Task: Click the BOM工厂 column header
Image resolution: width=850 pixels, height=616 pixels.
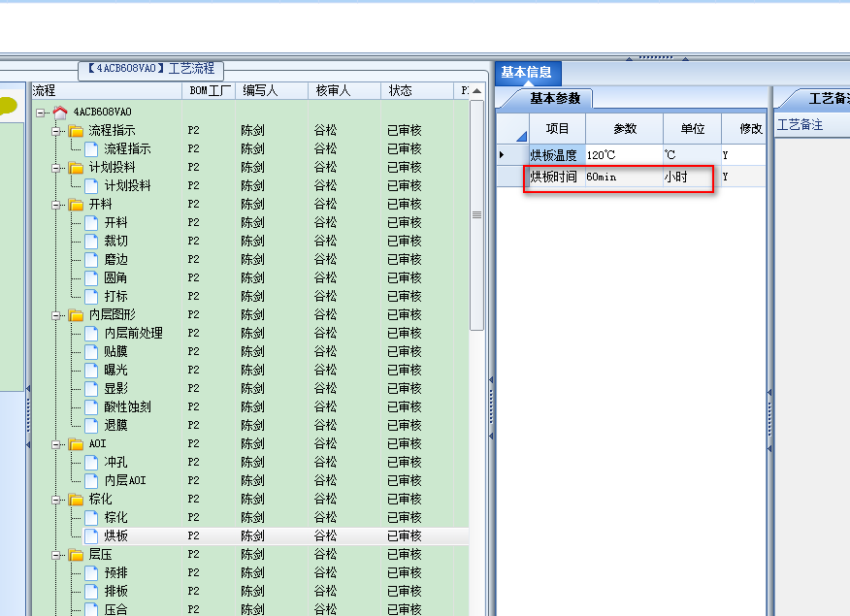Action: 209,90
